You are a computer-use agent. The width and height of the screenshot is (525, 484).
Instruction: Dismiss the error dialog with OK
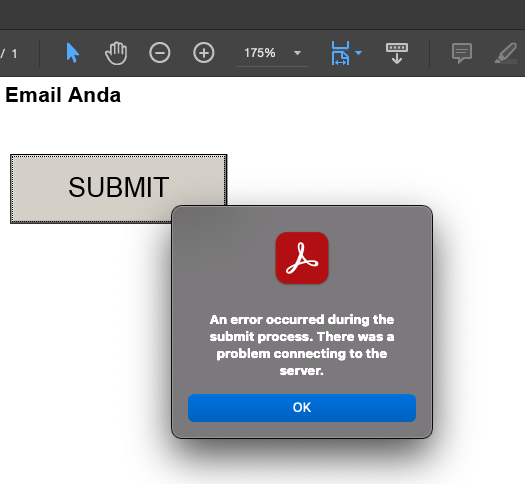302,408
